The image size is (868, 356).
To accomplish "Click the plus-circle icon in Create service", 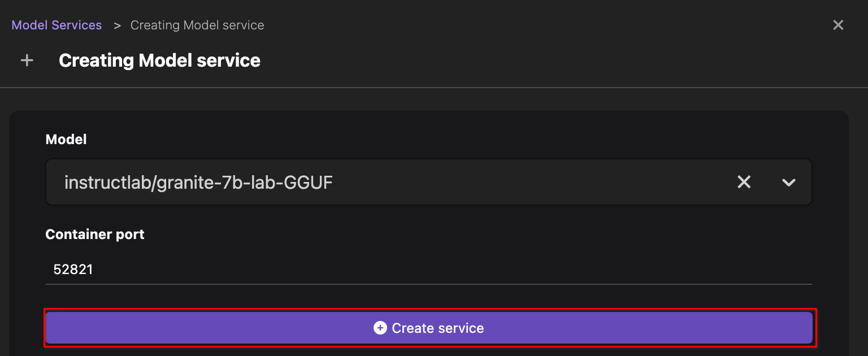I will click(380, 328).
